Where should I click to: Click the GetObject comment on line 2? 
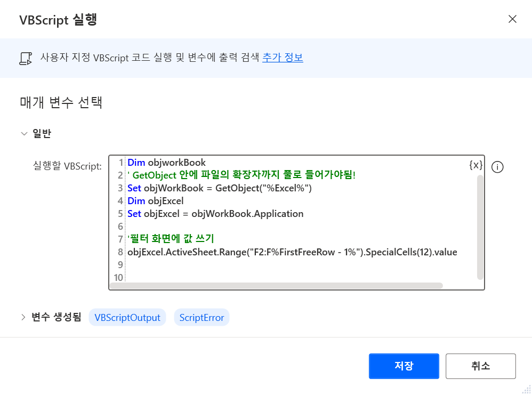tap(241, 175)
